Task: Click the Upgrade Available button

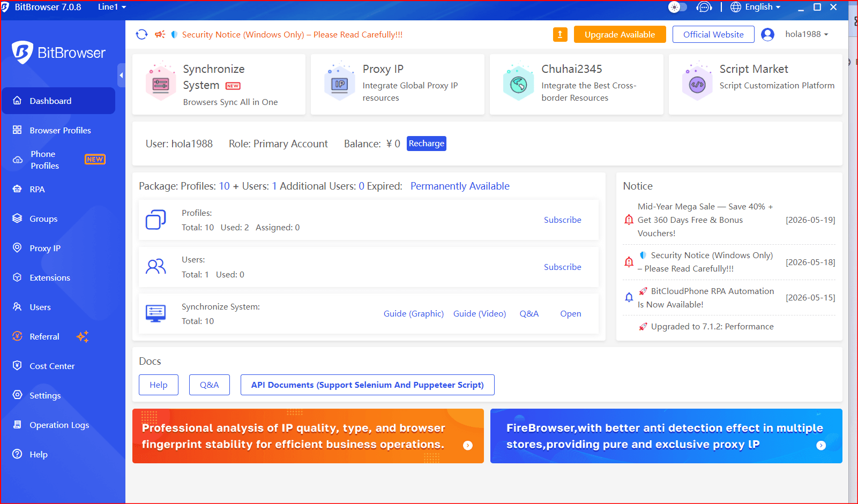Action: (620, 34)
